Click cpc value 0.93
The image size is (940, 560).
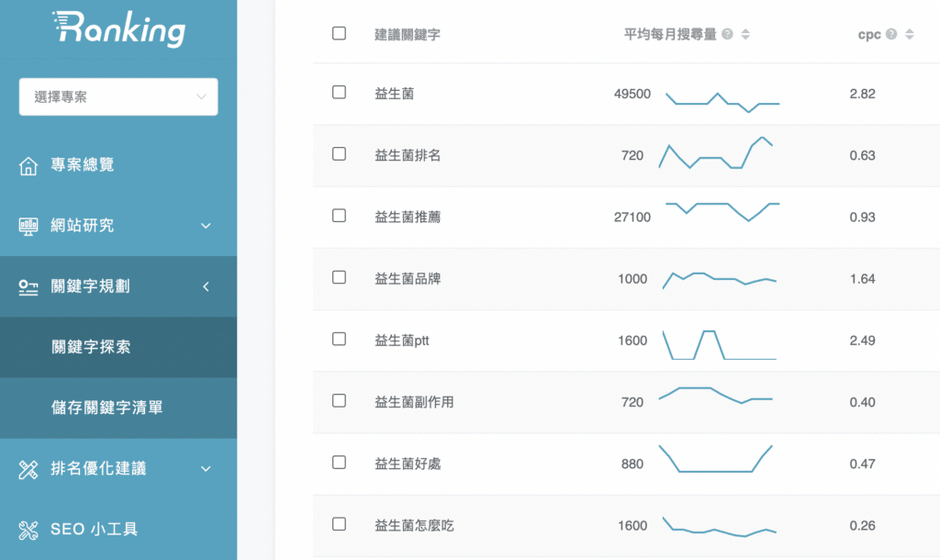(x=862, y=217)
